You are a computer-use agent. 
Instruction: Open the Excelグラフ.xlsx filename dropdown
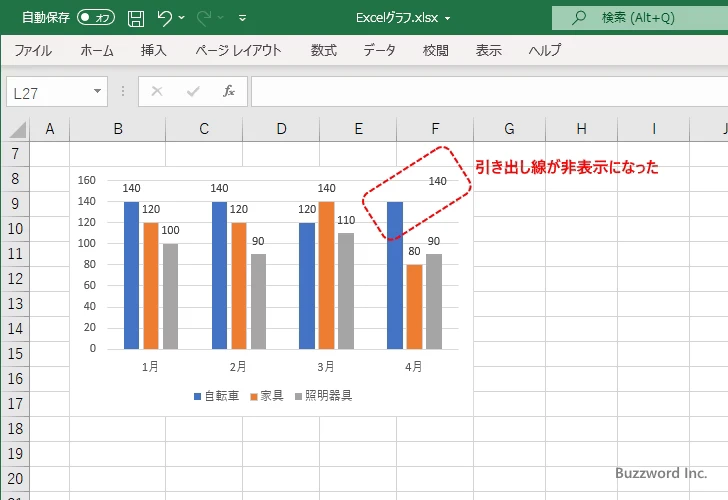coord(448,18)
